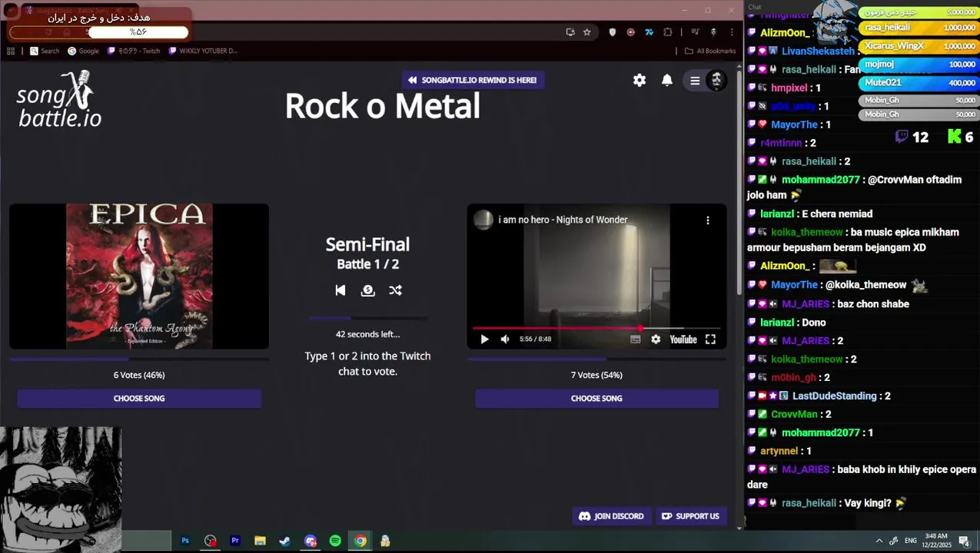980x553 pixels.
Task: Open the YouTube video three-dot menu
Action: coord(708,220)
